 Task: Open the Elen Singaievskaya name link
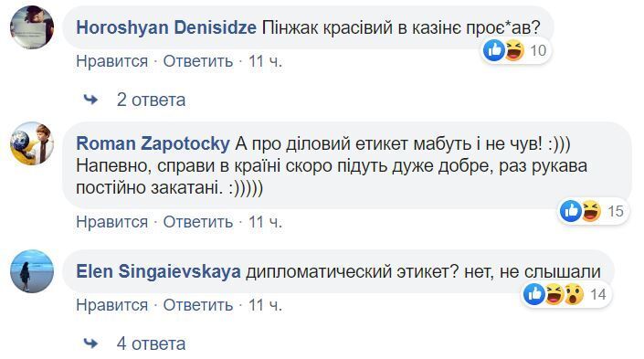pos(159,271)
